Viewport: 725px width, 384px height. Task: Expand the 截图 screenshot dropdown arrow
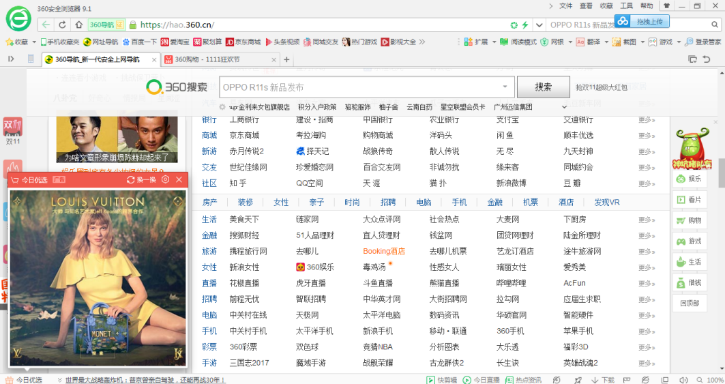coord(642,42)
